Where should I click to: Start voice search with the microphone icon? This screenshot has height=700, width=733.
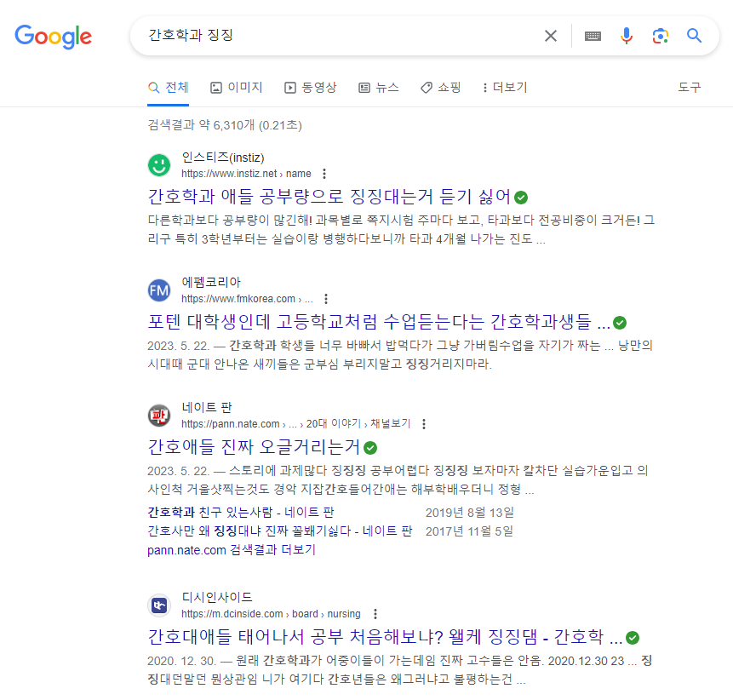coord(627,36)
